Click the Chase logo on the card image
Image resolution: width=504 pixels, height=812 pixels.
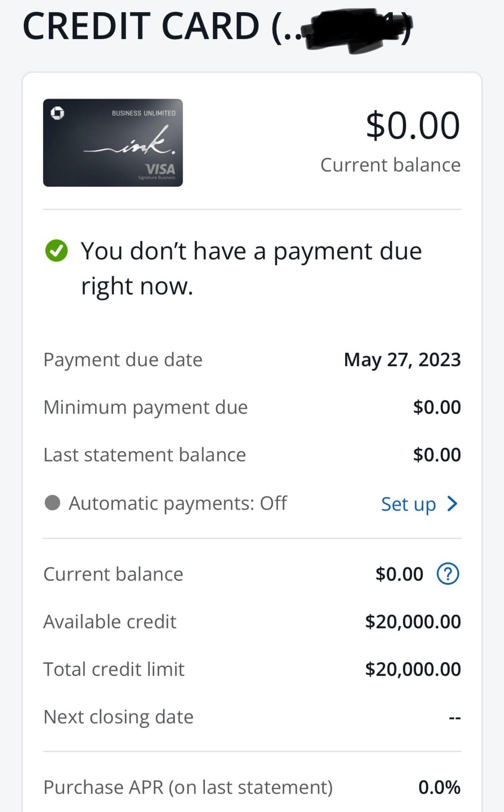[x=57, y=113]
